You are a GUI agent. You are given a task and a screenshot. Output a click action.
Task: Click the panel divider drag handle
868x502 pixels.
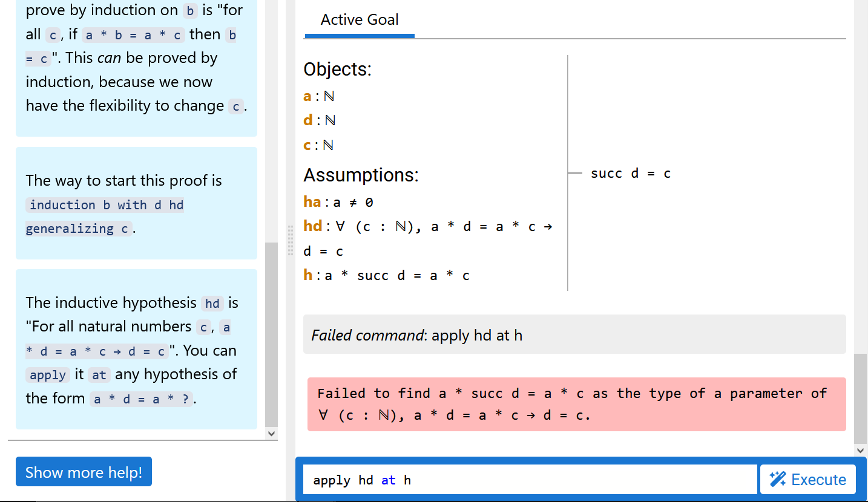(290, 240)
